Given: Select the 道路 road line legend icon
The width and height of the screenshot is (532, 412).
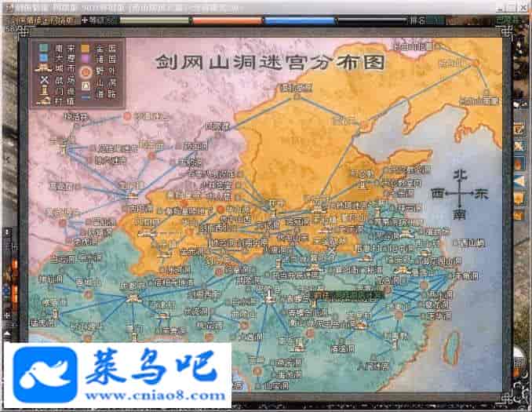Looking at the screenshot, I should [x=86, y=97].
